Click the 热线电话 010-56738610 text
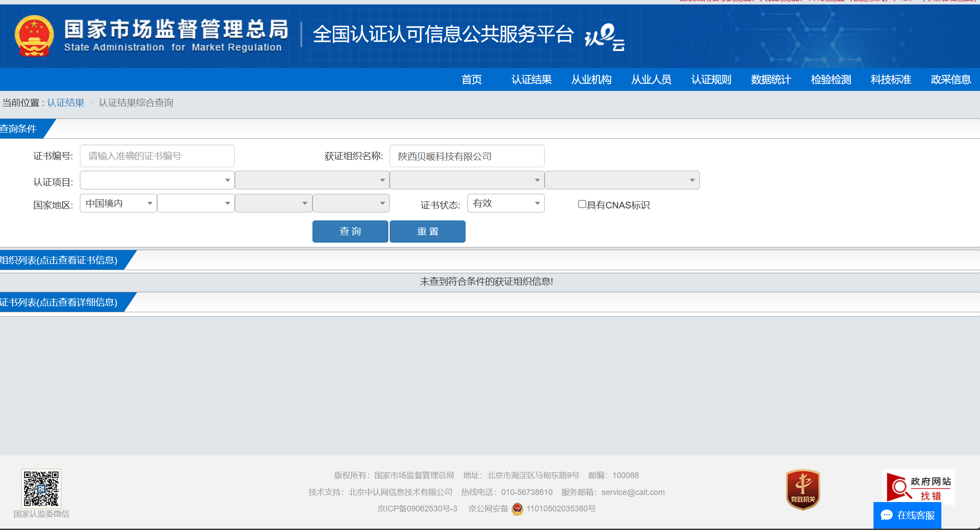 click(x=507, y=492)
